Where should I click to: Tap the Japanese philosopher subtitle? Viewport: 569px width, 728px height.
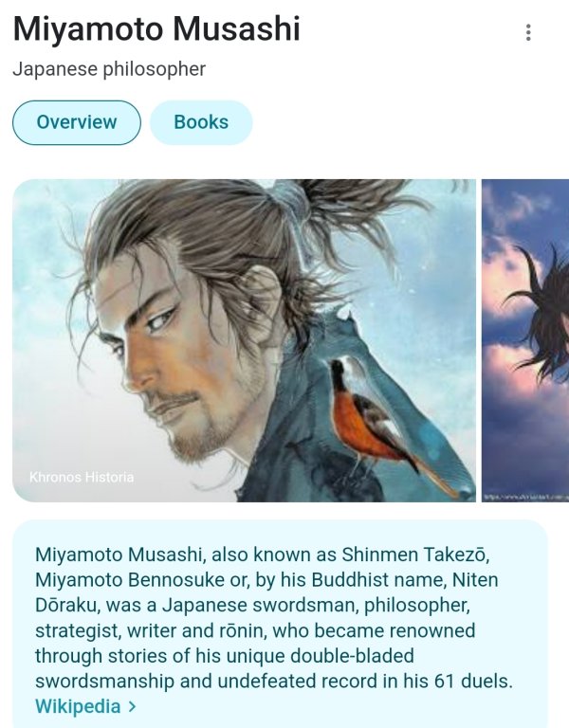click(x=109, y=69)
